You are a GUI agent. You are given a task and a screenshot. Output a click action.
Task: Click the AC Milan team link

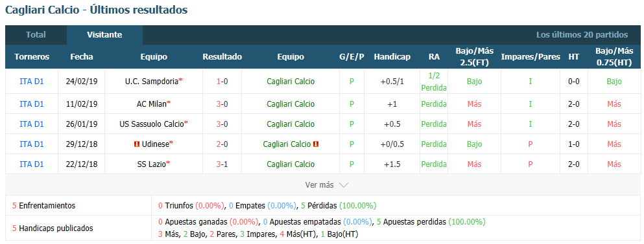[151, 104]
